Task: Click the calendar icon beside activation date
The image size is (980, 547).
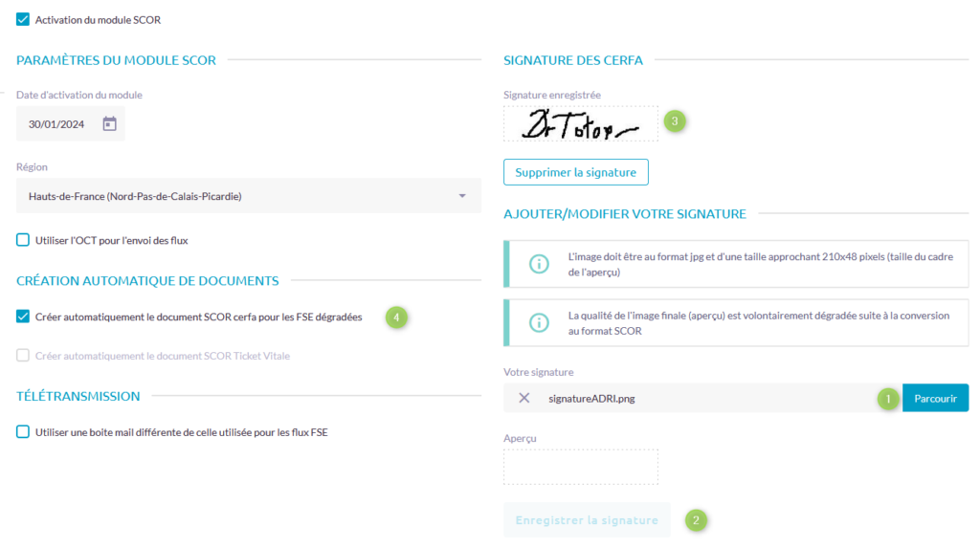Action: point(109,123)
